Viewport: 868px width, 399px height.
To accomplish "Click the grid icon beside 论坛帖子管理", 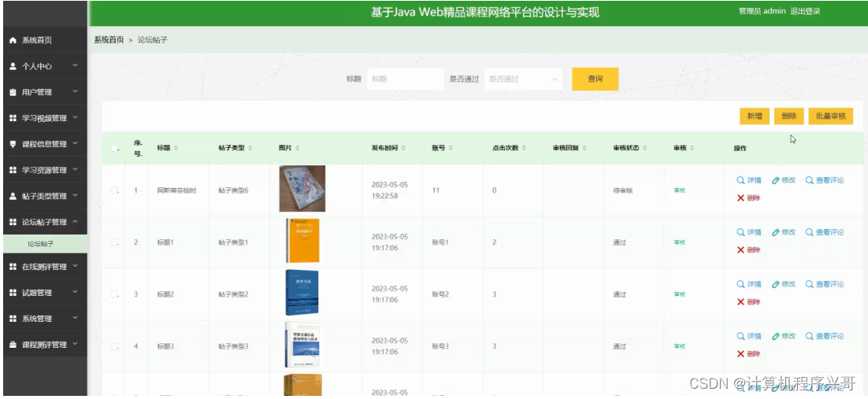I will pos(13,223).
